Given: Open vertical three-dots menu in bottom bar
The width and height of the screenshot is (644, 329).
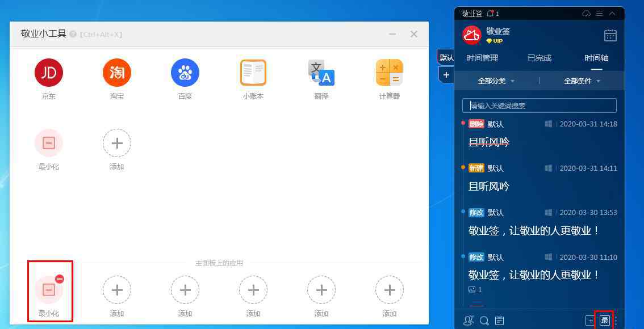Looking at the screenshot, I should (x=616, y=320).
